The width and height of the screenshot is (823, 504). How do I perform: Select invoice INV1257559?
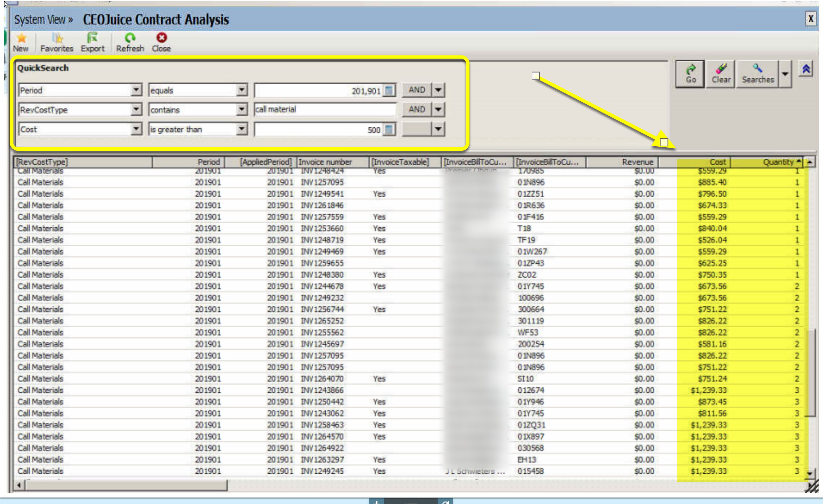[x=322, y=217]
